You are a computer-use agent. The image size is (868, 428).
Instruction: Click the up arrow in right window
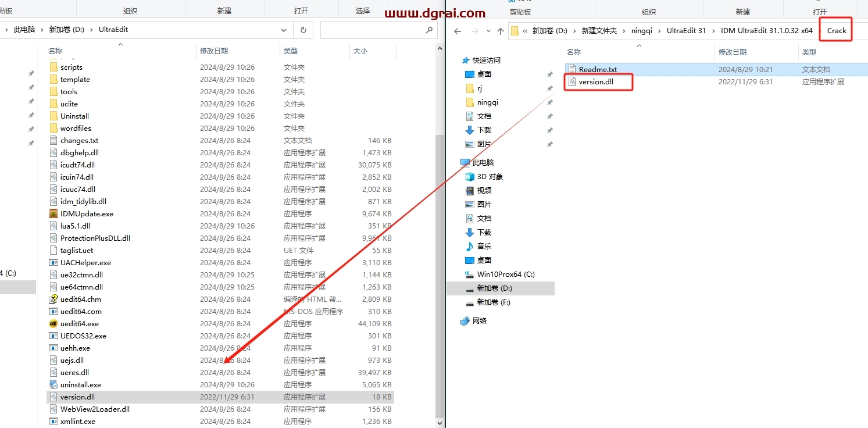pyautogui.click(x=500, y=31)
